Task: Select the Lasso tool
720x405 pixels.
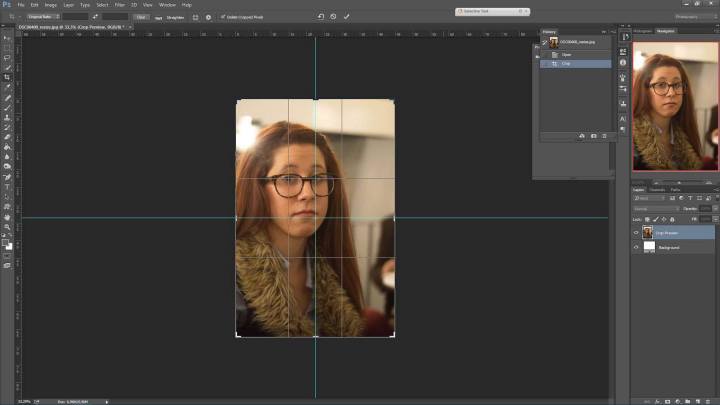Action: click(x=7, y=56)
